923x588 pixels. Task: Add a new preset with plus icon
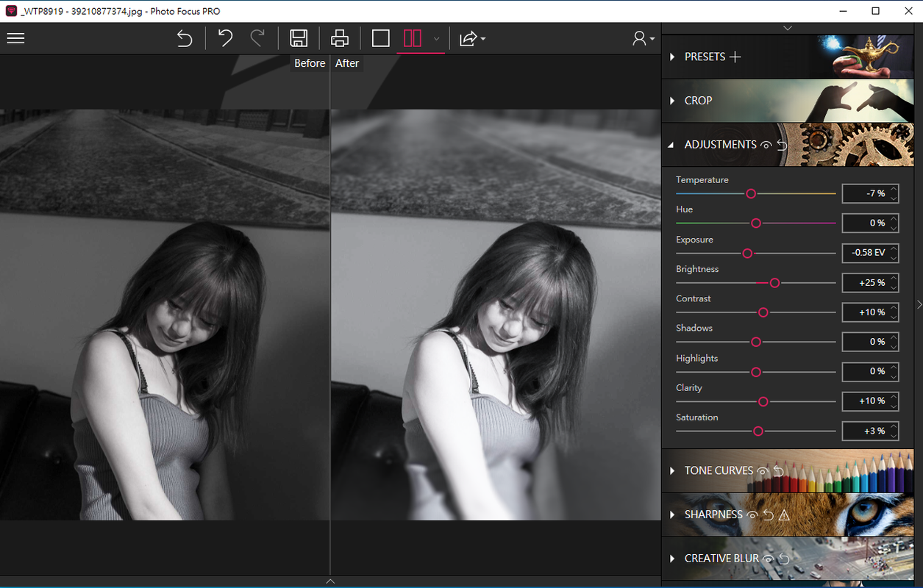pyautogui.click(x=735, y=57)
